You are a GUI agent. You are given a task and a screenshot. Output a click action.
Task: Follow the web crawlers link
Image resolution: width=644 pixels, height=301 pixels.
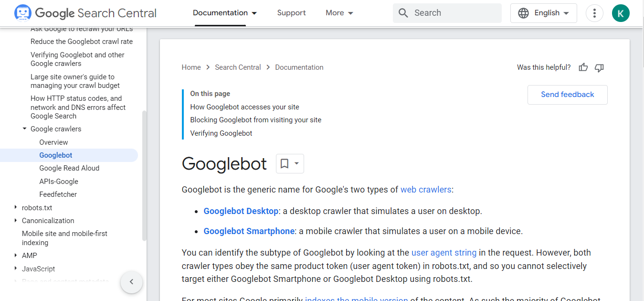coord(426,189)
